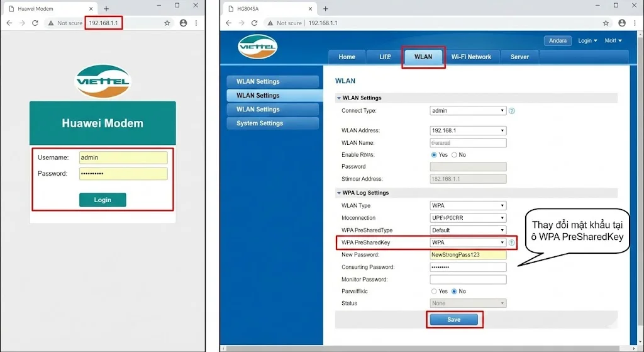
Task: Click forward arrow in HG8045A window
Action: 241,23
